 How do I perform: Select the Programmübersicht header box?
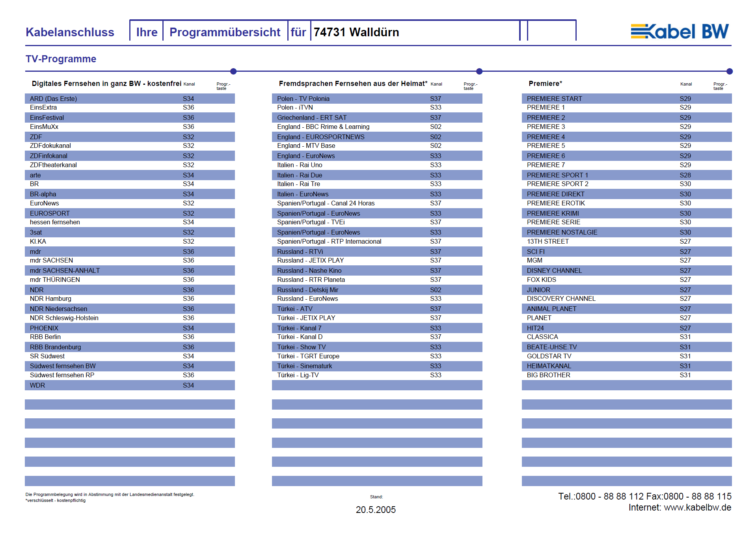(225, 32)
